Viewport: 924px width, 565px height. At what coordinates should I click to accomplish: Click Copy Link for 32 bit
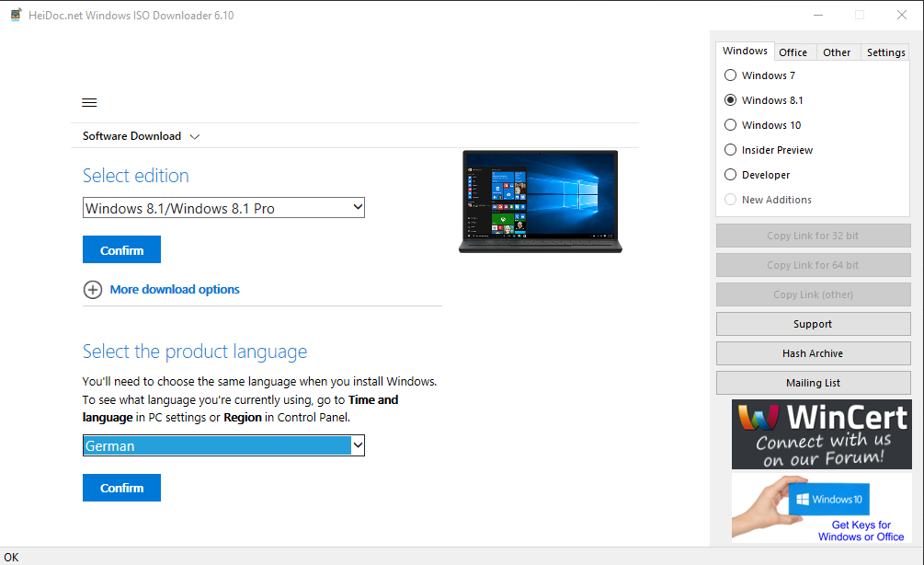(814, 236)
